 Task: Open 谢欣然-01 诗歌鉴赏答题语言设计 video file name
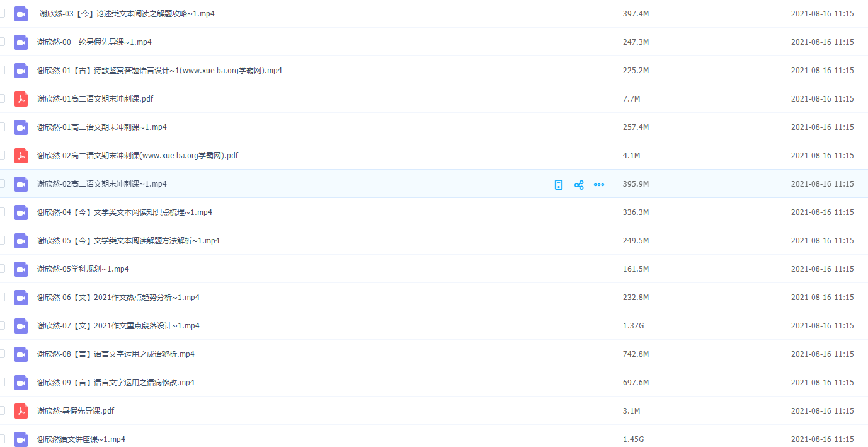(x=159, y=71)
